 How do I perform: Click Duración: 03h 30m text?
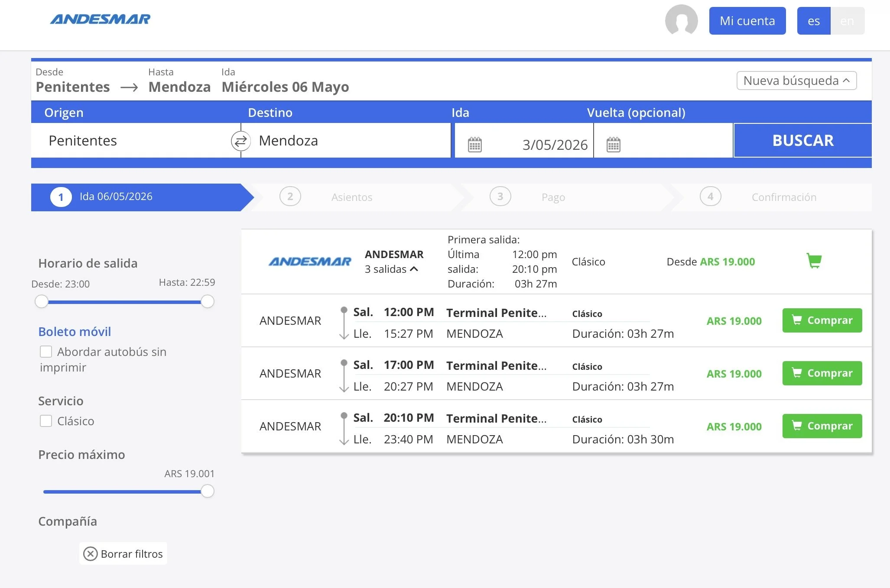(623, 439)
